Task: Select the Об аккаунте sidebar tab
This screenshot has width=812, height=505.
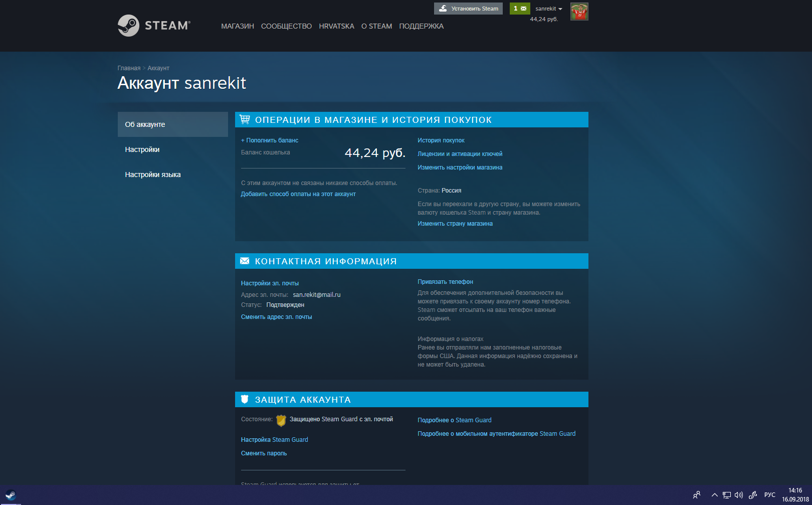Action: pos(172,124)
